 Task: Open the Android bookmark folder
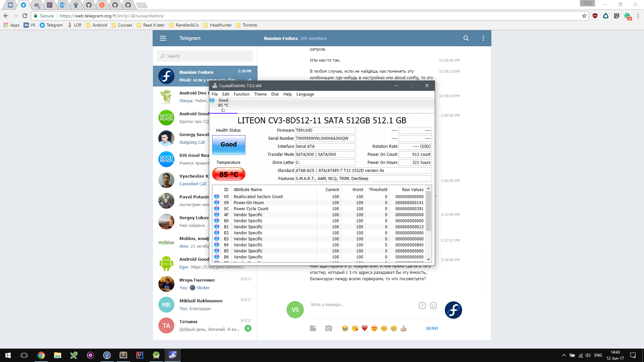tap(97, 25)
